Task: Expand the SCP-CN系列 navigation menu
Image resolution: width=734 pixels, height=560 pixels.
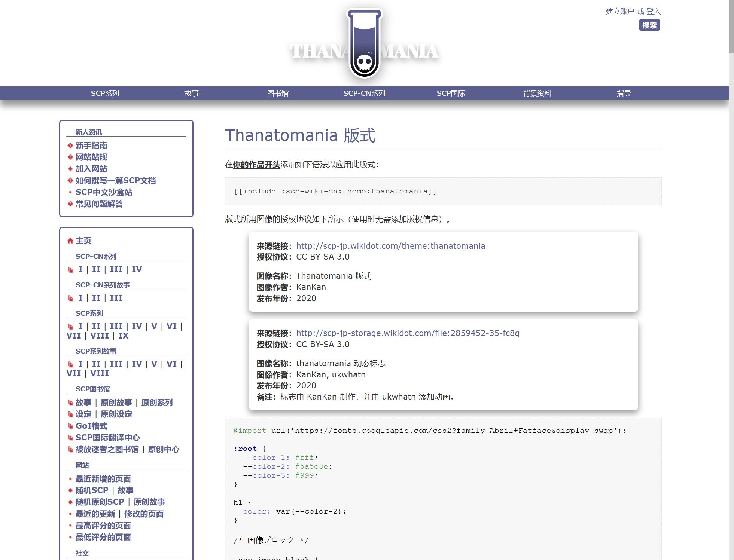Action: [364, 93]
